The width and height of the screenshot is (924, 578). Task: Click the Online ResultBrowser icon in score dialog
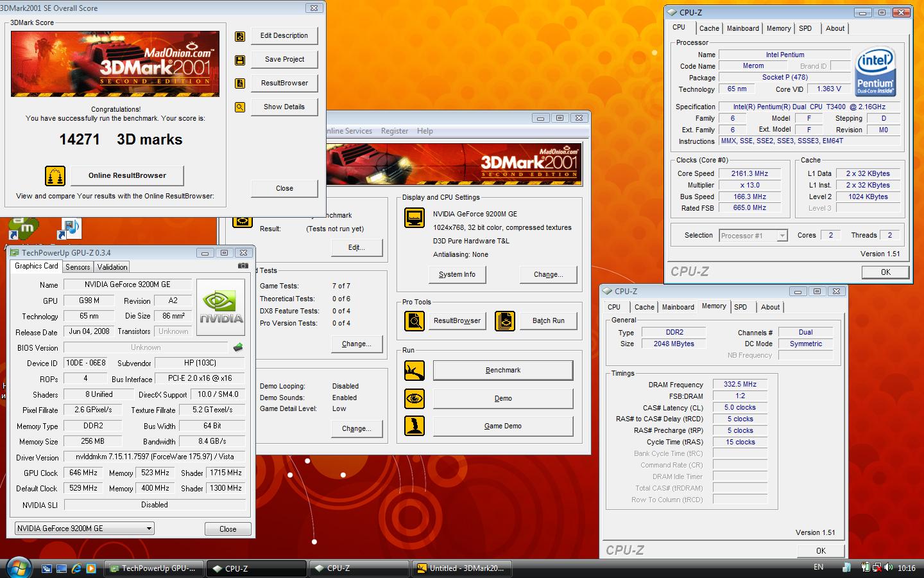click(55, 175)
